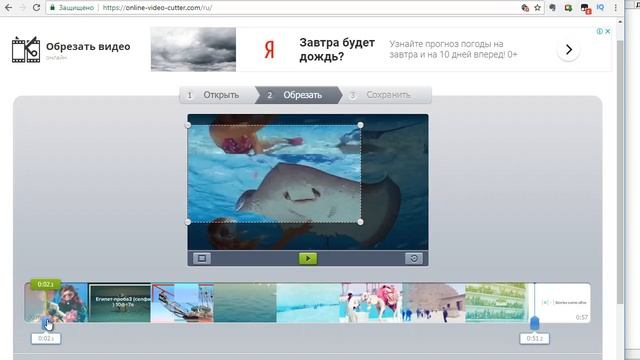Click the diver frame in timeline
Image resolution: width=640 pixels, height=360 pixels.
coord(67,303)
